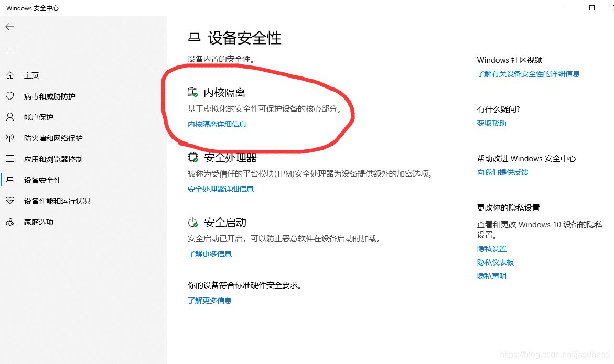The image size is (614, 364).
Task: Click the Windows 安全中心 window title
Action: coord(33,8)
